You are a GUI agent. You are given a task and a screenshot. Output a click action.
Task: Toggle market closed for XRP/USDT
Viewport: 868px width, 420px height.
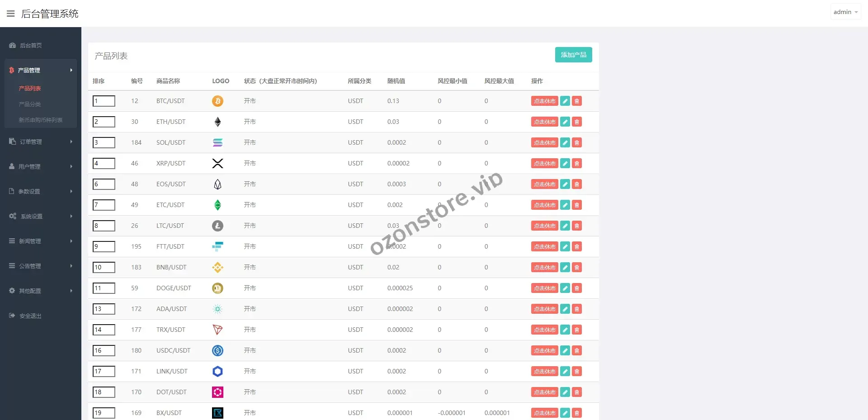[544, 164]
